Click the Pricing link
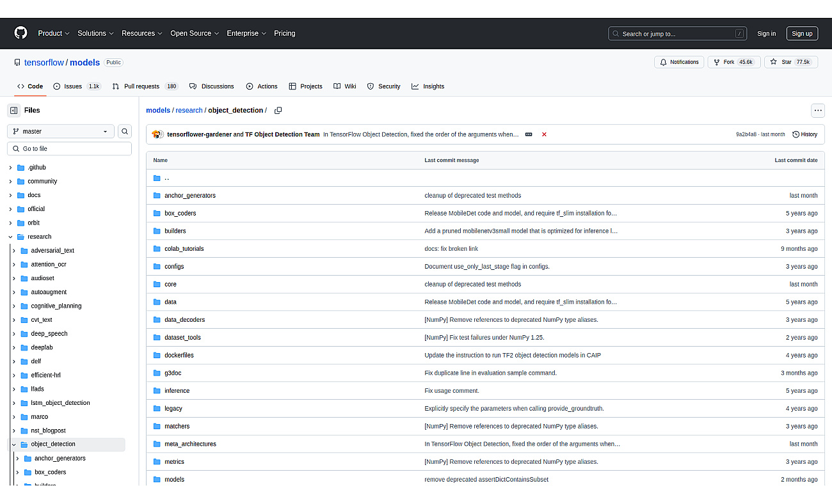Screen dimensions: 832x504 pyautogui.click(x=285, y=33)
